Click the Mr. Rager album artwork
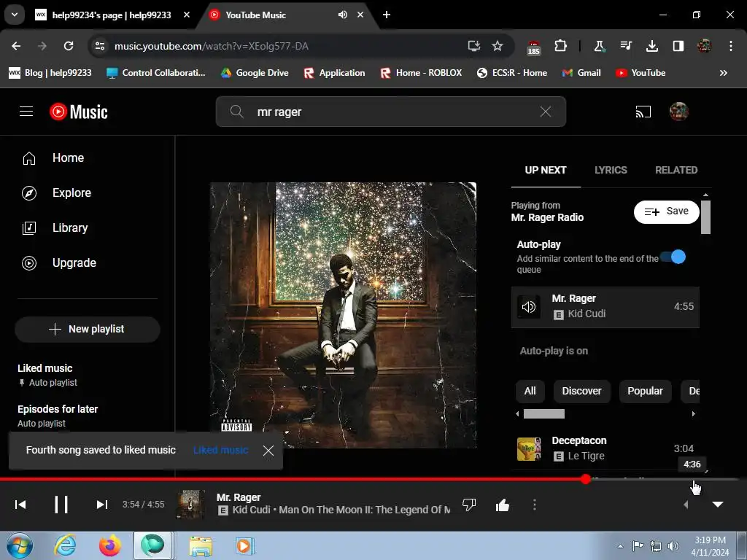 pyautogui.click(x=343, y=315)
